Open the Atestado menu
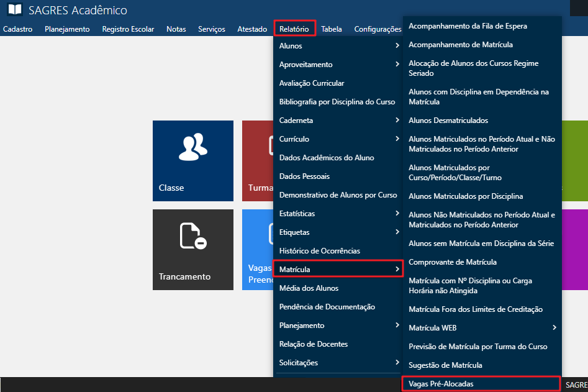Image resolution: width=588 pixels, height=392 pixels. coord(252,29)
